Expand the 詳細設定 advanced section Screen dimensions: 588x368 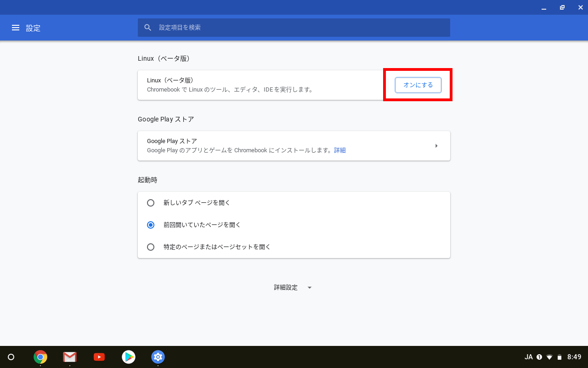click(294, 287)
